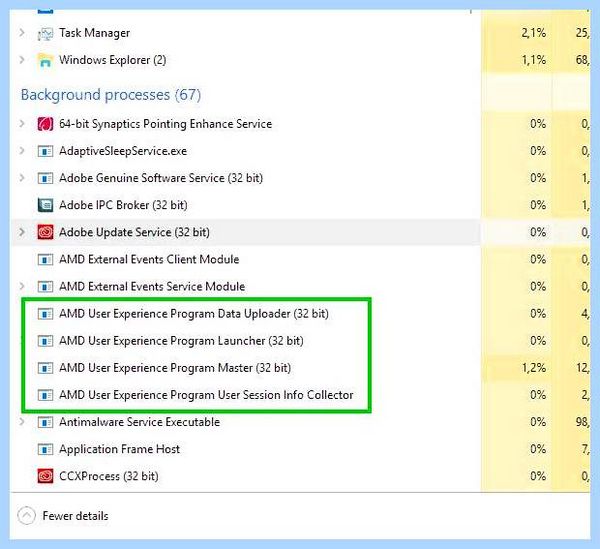Select Antimalware Service Executable text

point(139,422)
